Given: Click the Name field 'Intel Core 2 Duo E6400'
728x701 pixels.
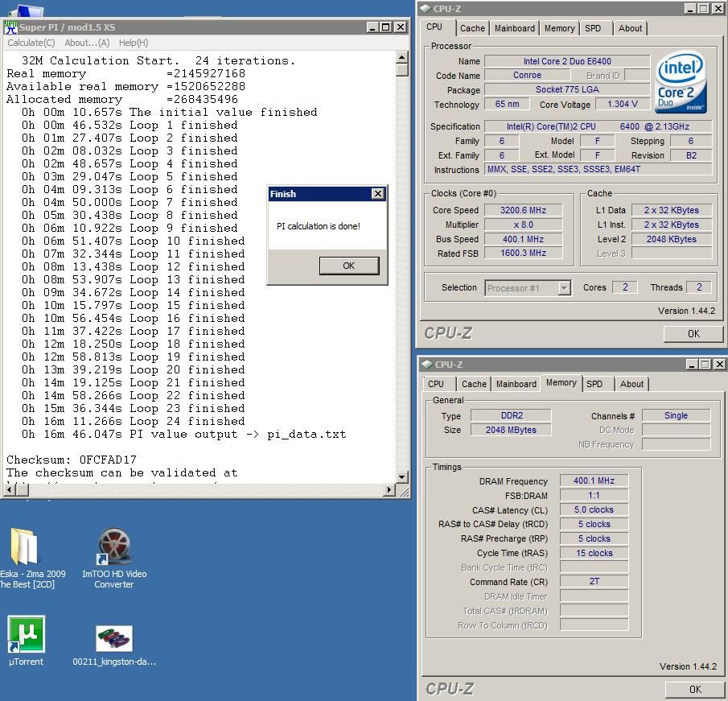Looking at the screenshot, I should point(567,61).
